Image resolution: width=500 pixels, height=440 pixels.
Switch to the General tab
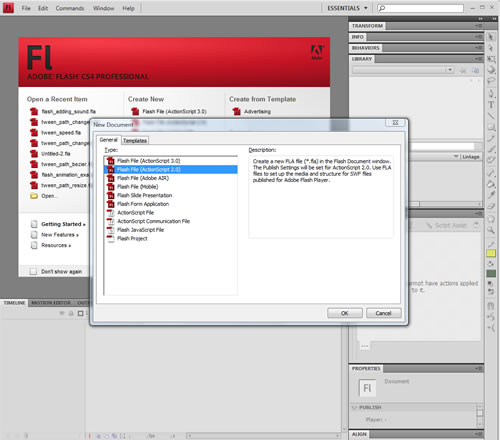(108, 140)
